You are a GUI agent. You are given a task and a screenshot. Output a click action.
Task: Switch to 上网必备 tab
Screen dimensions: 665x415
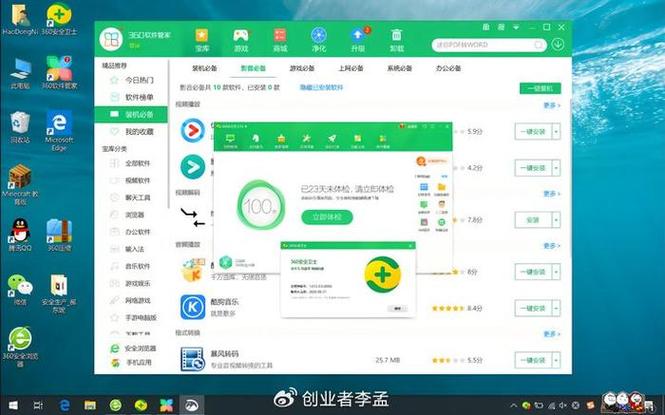click(351, 68)
